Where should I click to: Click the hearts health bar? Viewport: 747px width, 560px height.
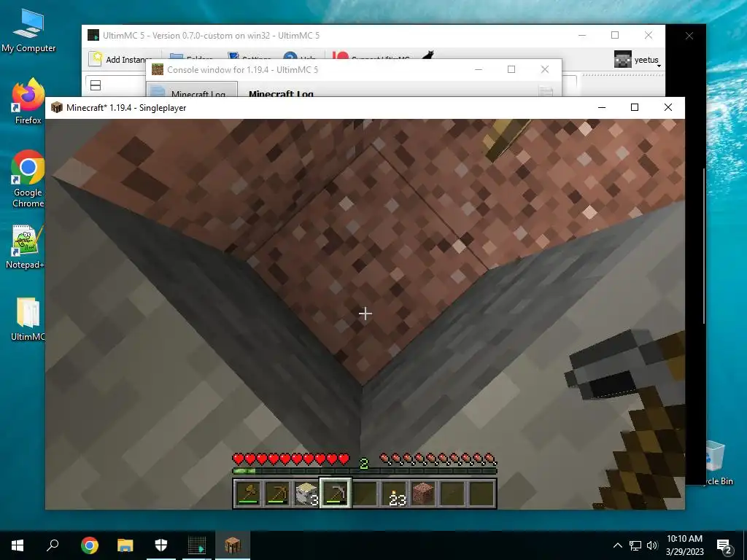pyautogui.click(x=291, y=459)
